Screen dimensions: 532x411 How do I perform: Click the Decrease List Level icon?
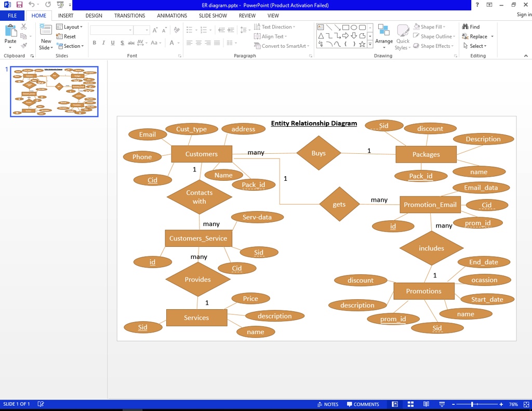coord(221,30)
